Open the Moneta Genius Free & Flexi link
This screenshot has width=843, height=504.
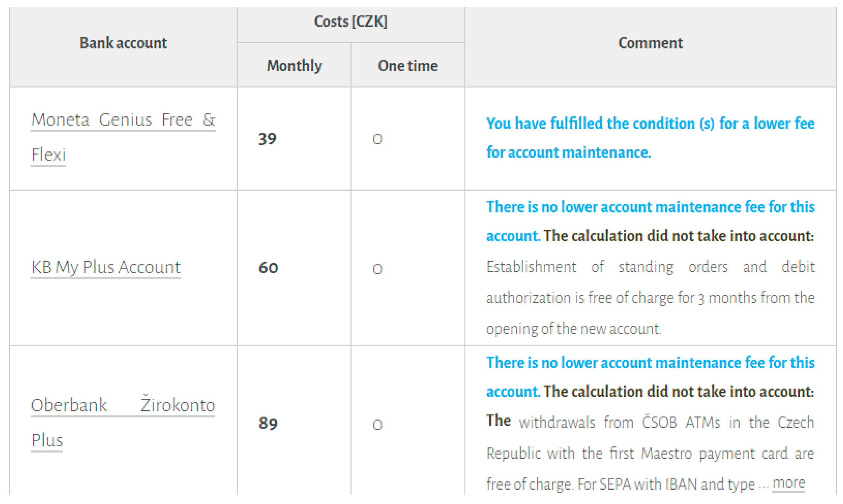[123, 120]
